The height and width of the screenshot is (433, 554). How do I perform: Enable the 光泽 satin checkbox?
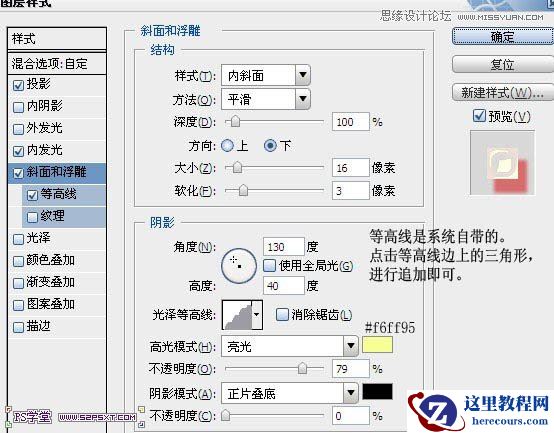click(18, 239)
